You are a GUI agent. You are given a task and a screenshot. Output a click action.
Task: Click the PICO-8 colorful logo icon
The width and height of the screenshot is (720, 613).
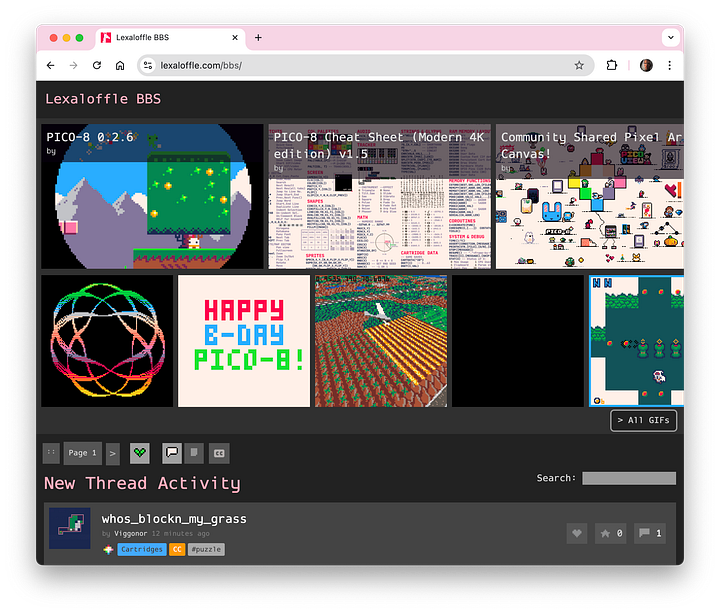pos(108,549)
